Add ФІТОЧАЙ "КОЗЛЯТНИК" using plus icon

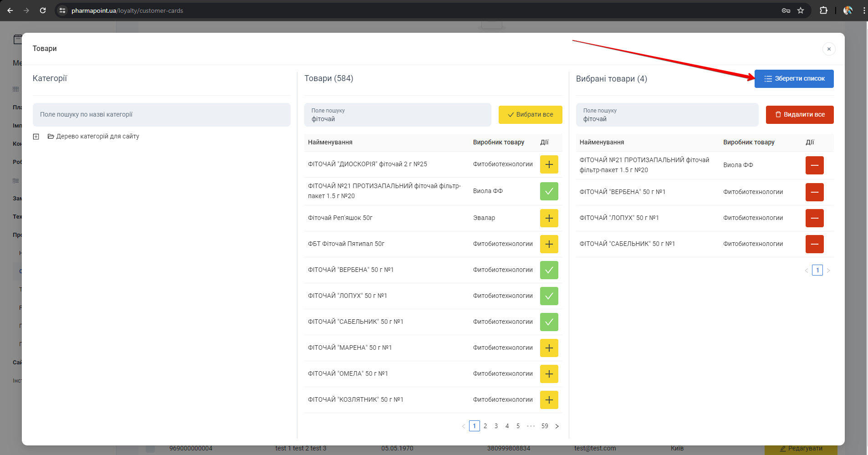[549, 400]
